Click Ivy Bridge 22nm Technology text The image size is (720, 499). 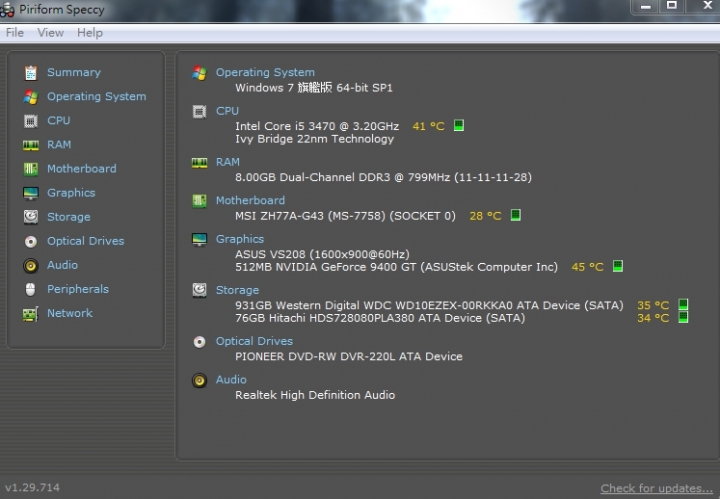[315, 139]
